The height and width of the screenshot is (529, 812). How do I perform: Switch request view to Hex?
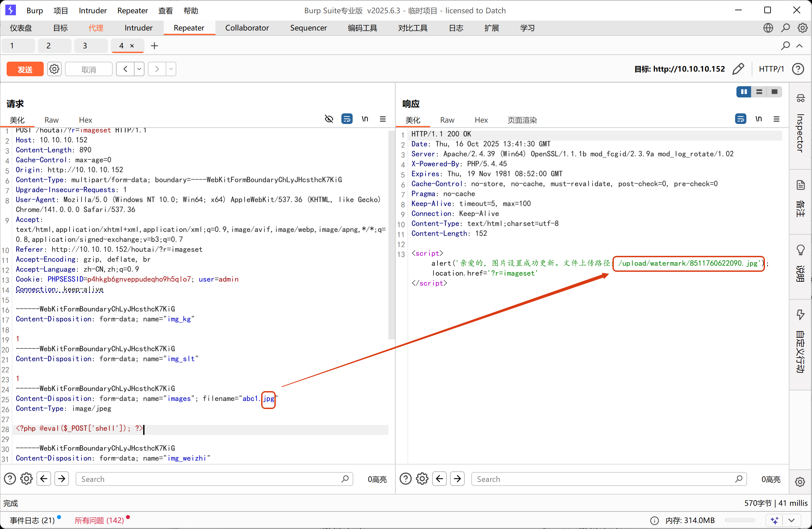point(85,120)
